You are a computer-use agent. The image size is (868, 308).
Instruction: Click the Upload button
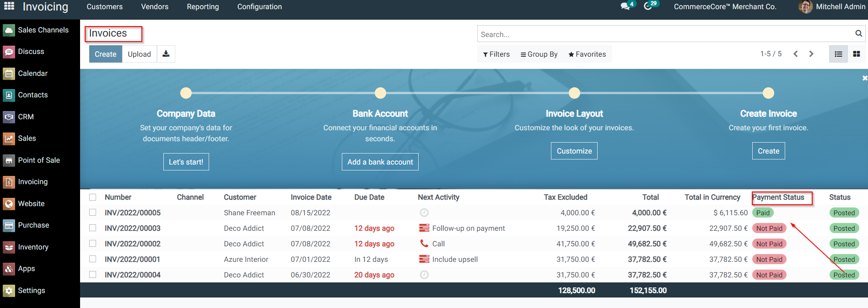click(x=140, y=54)
